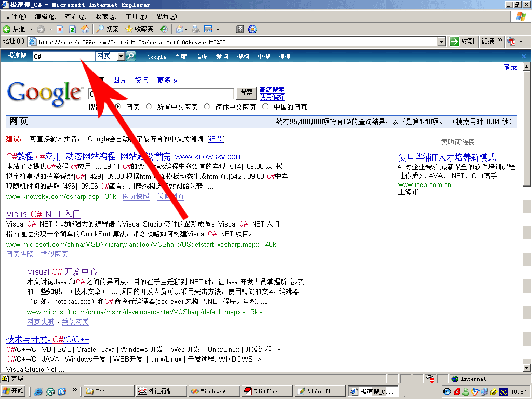
Task: Open the 查看(V) menu
Action: pyautogui.click(x=76, y=17)
